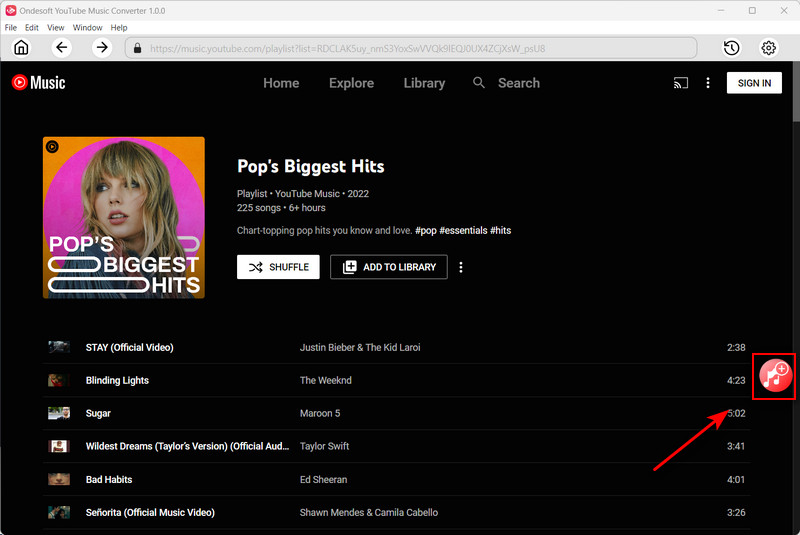Screen dimensions: 800x535
Task: Open playlist three-dot options menu
Action: click(461, 267)
